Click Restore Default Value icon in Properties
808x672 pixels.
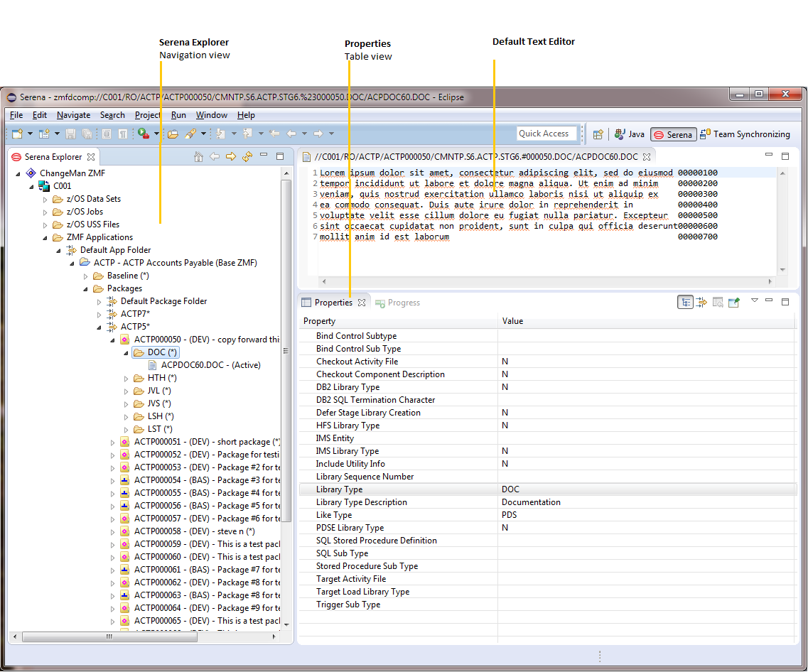[718, 303]
